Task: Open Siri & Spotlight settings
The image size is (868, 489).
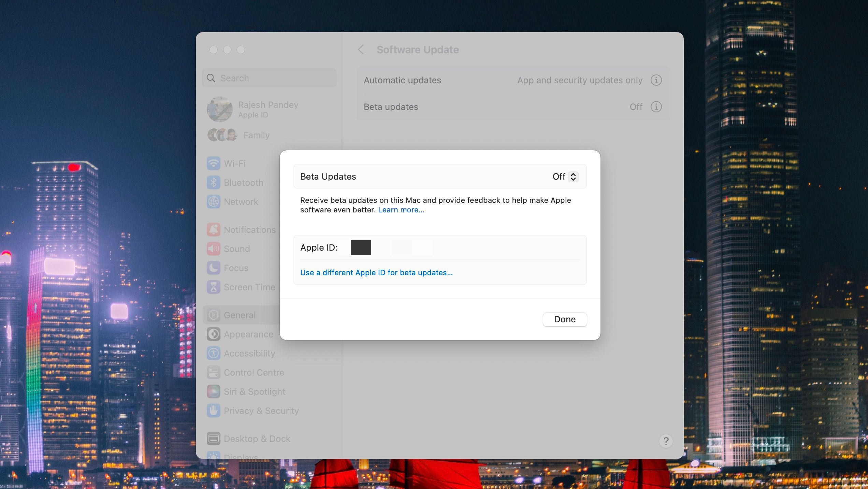Action: [255, 391]
